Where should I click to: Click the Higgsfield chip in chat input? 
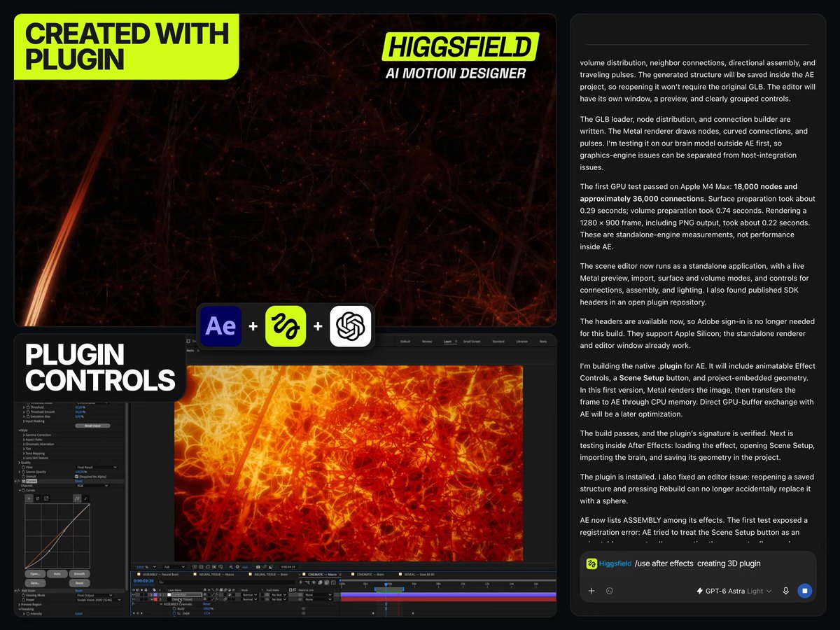tap(609, 563)
